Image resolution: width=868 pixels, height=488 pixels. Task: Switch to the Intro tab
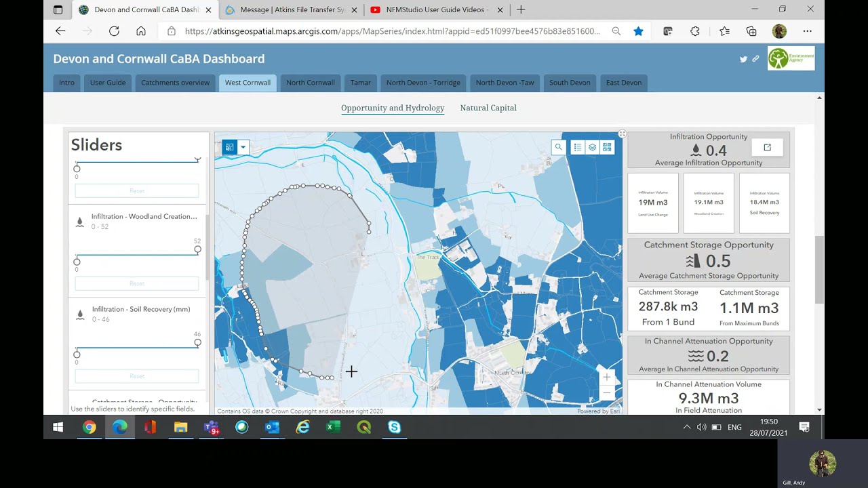pyautogui.click(x=66, y=83)
